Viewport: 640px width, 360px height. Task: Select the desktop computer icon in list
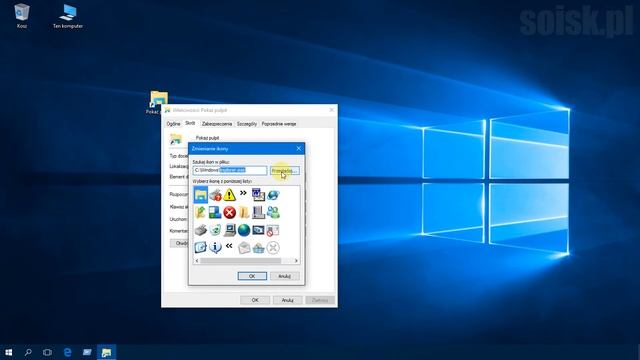(x=229, y=230)
